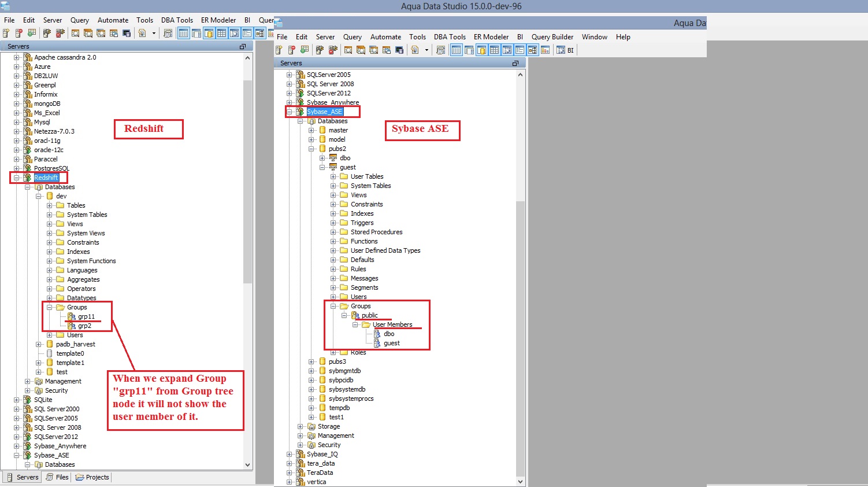Restore Servers panel button in right window
Image resolution: width=868 pixels, height=487 pixels.
click(515, 63)
